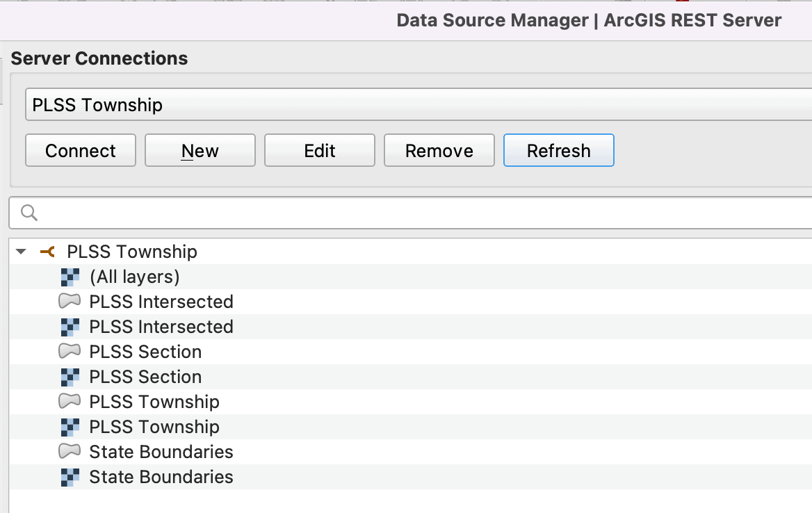Click the raster tile icon for PLSS Township
Screen dimensions: 812x513
click(70, 427)
